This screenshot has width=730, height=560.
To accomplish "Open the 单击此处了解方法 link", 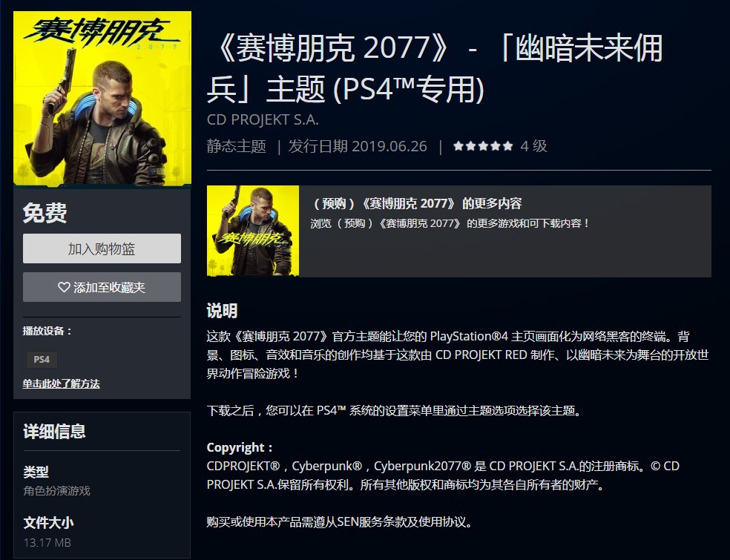I will pyautogui.click(x=61, y=383).
